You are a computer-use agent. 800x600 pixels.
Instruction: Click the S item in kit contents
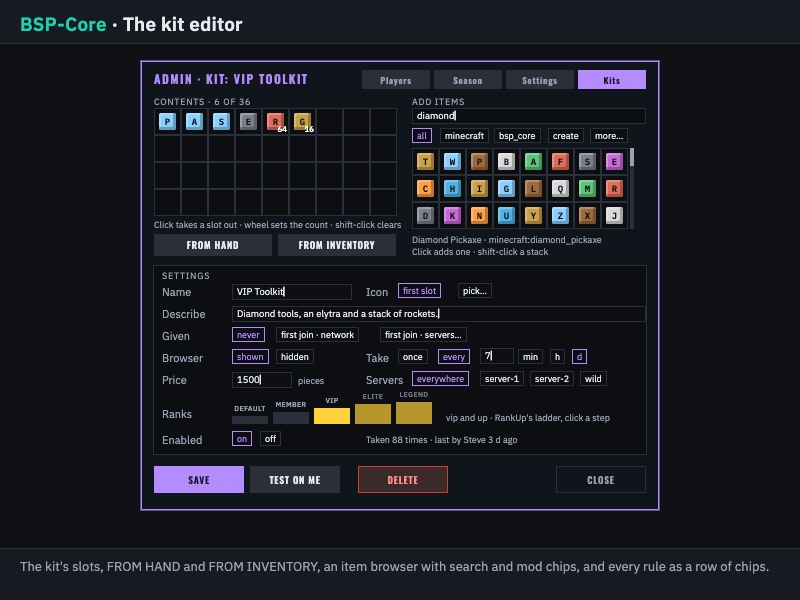pos(221,121)
